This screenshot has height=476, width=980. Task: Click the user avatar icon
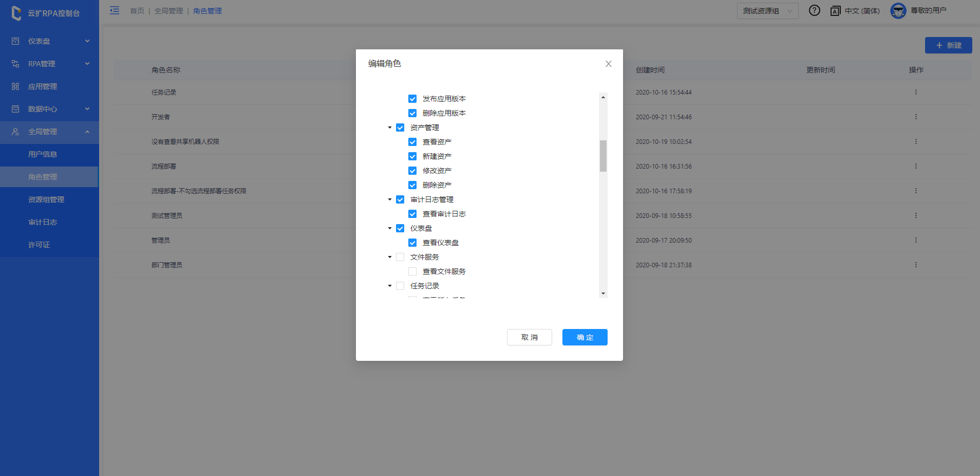(898, 11)
